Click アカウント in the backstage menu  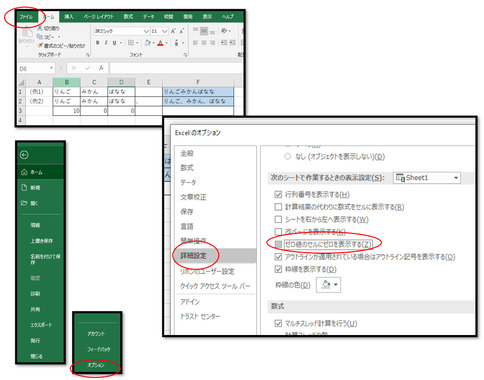pos(96,334)
